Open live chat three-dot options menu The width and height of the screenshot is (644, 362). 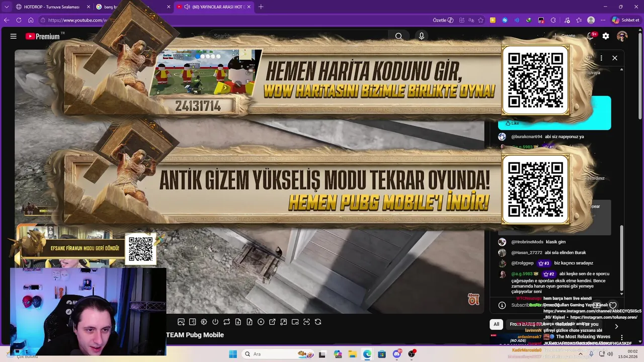601,58
